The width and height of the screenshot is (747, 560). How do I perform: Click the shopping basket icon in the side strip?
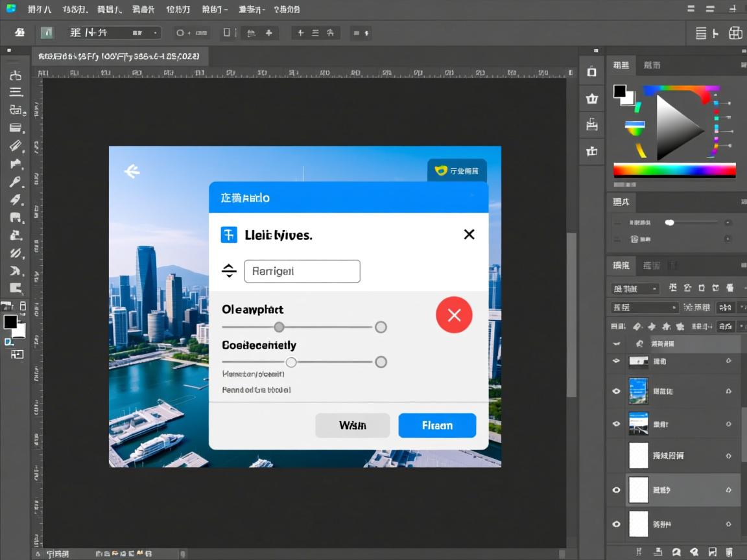click(591, 99)
